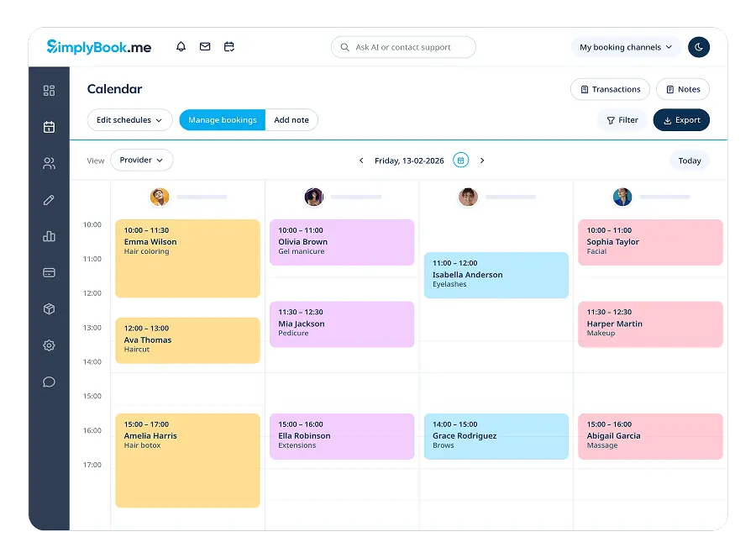Click the 14:00 time label

tap(92, 361)
